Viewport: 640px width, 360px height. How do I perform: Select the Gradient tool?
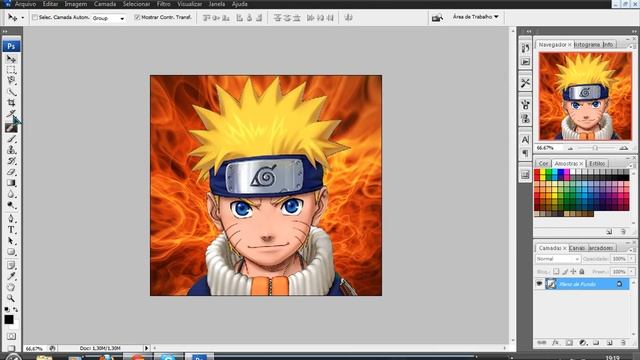11,183
